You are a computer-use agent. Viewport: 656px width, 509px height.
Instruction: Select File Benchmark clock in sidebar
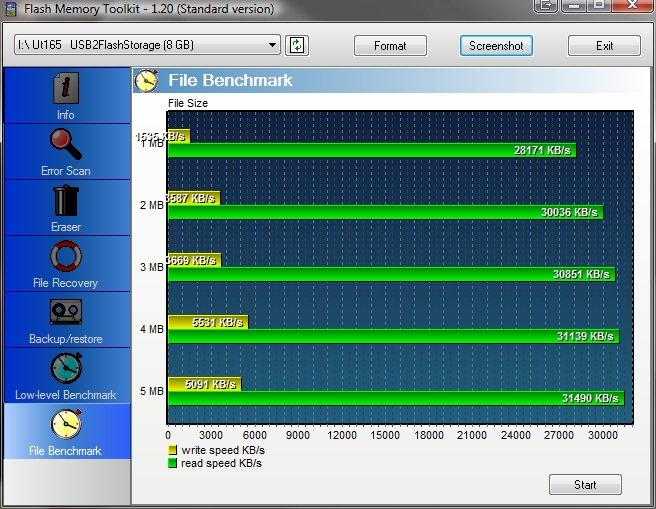[x=66, y=425]
